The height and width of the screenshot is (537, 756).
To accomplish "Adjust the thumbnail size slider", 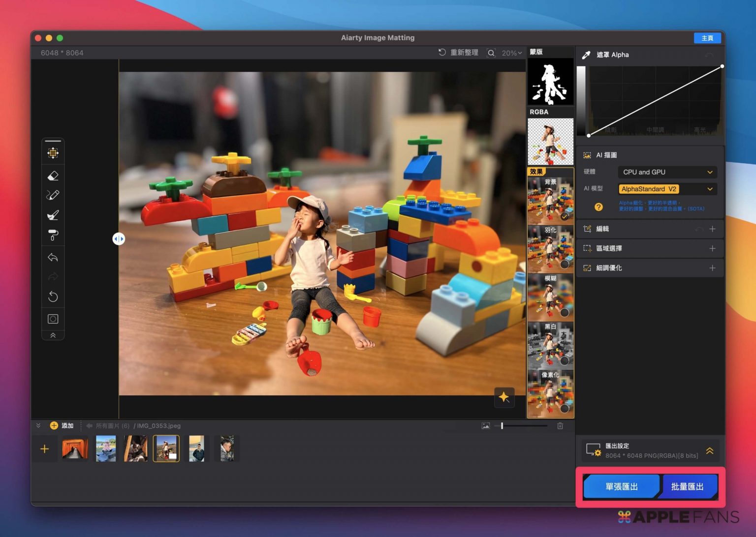I will click(x=502, y=426).
